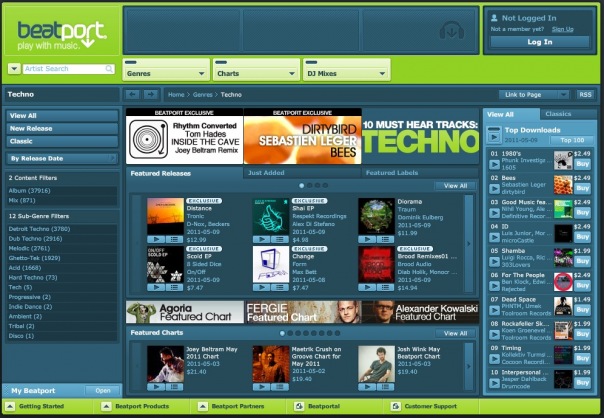Play track 01 1980's in Top Downloads
Image resolution: width=604 pixels, height=418 pixels.
[x=494, y=165]
